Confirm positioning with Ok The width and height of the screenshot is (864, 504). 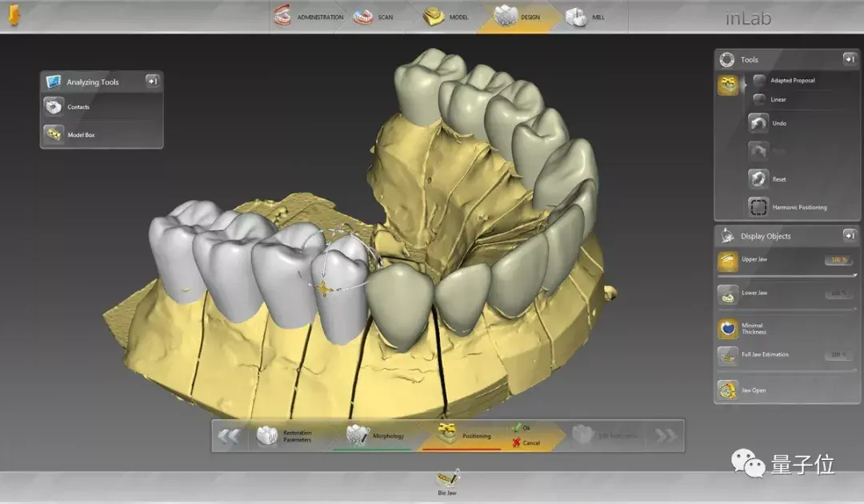[x=521, y=427]
